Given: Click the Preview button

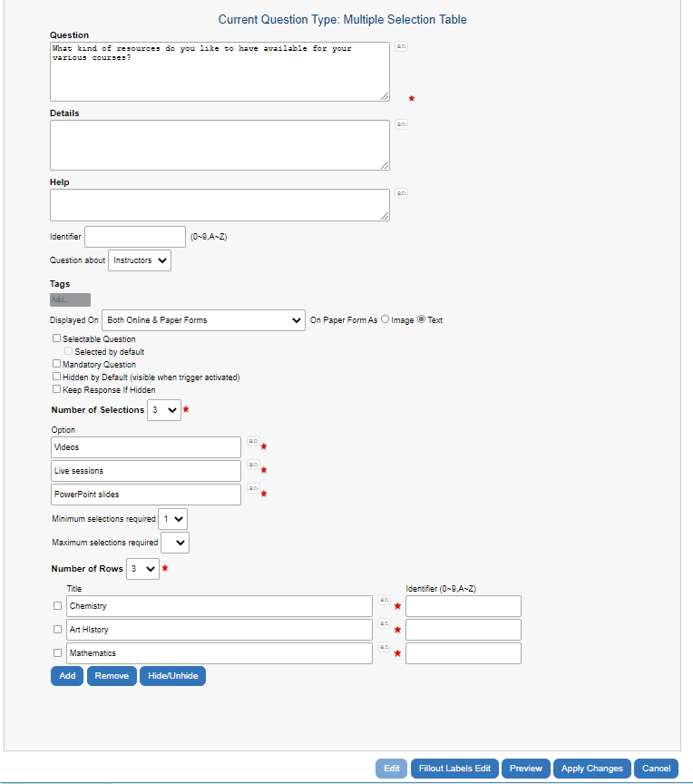Looking at the screenshot, I should click(x=525, y=769).
